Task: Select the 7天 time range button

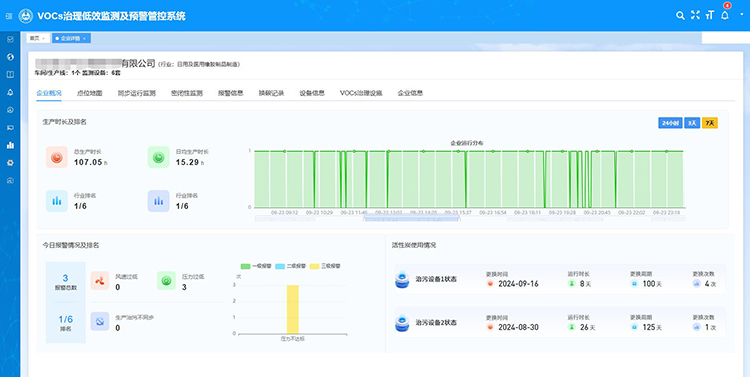Action: coord(710,123)
